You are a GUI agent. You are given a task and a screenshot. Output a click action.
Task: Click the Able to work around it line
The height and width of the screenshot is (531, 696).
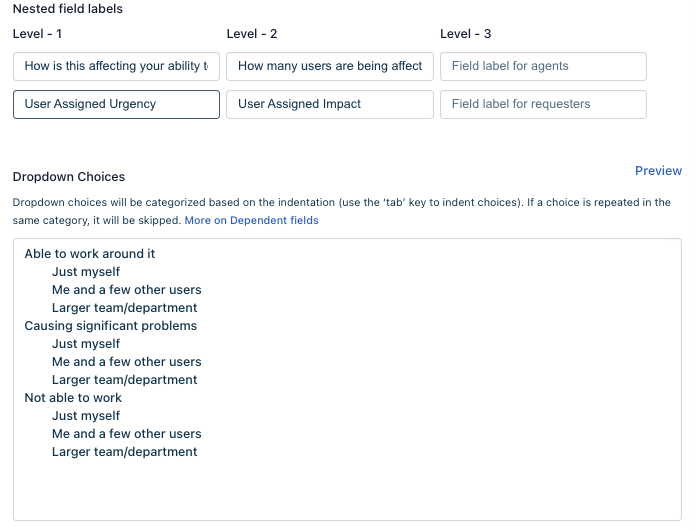(90, 254)
